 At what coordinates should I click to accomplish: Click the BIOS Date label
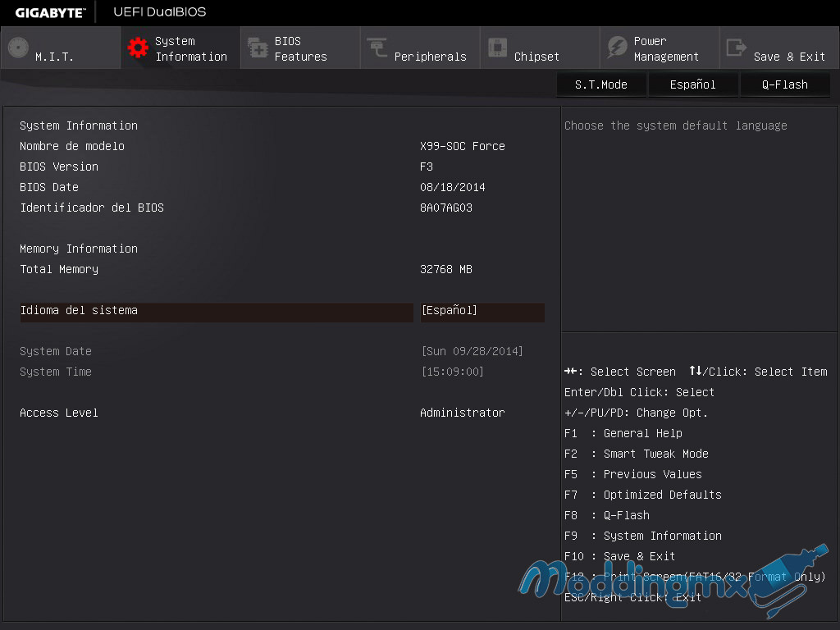tap(49, 188)
